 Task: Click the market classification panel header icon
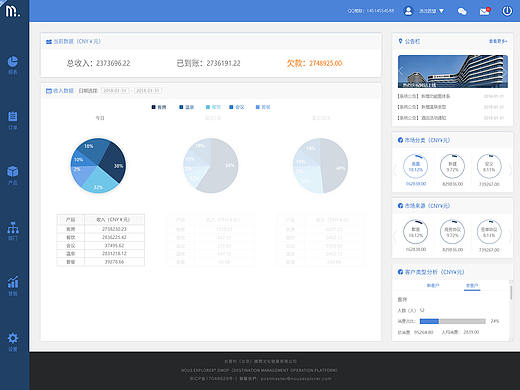click(400, 140)
